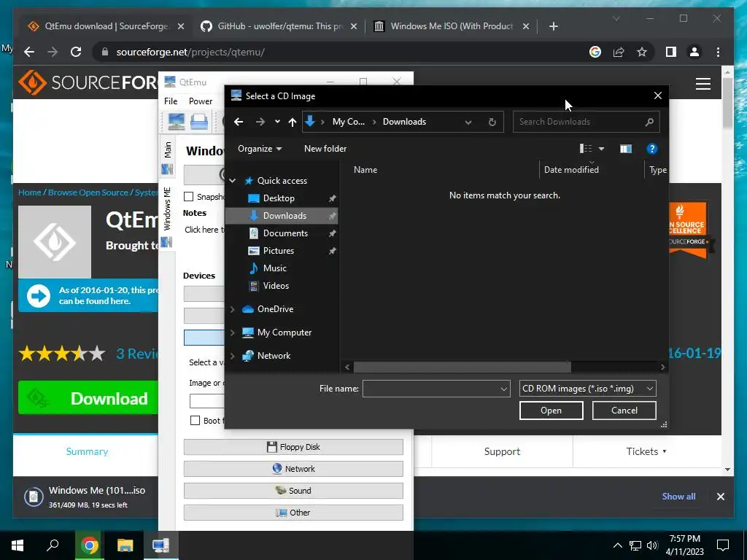Select Documents in navigation pane
Image resolution: width=747 pixels, height=560 pixels.
285,233
